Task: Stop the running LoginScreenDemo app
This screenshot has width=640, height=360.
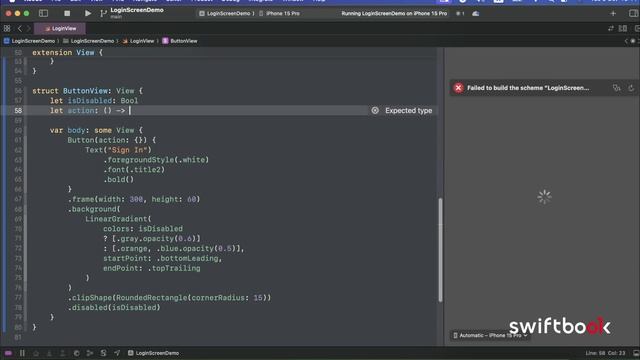Action: (67, 13)
